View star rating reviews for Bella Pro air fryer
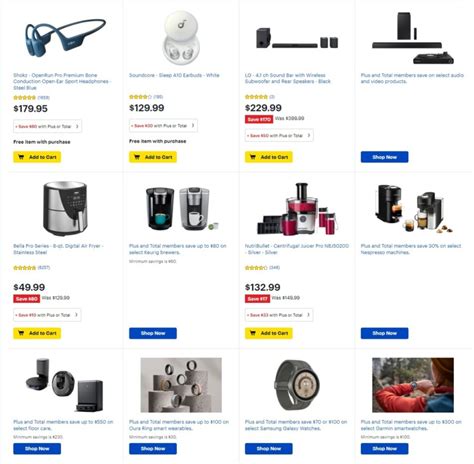The image size is (474, 464). [31, 268]
